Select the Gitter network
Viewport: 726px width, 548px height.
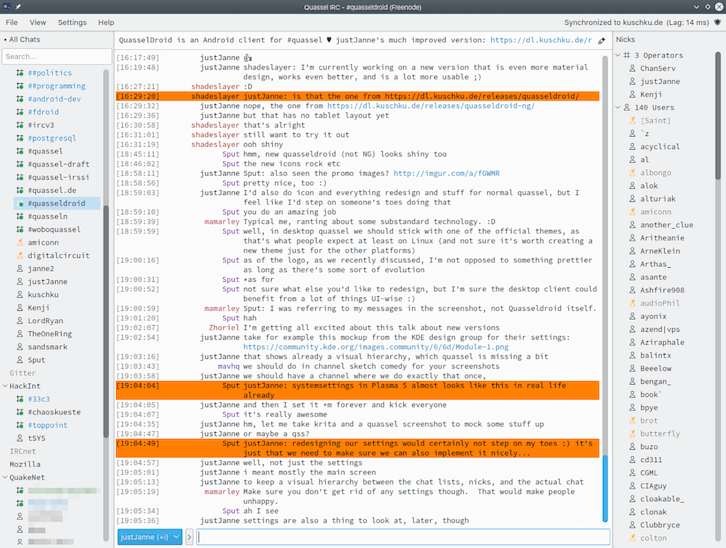pos(22,373)
